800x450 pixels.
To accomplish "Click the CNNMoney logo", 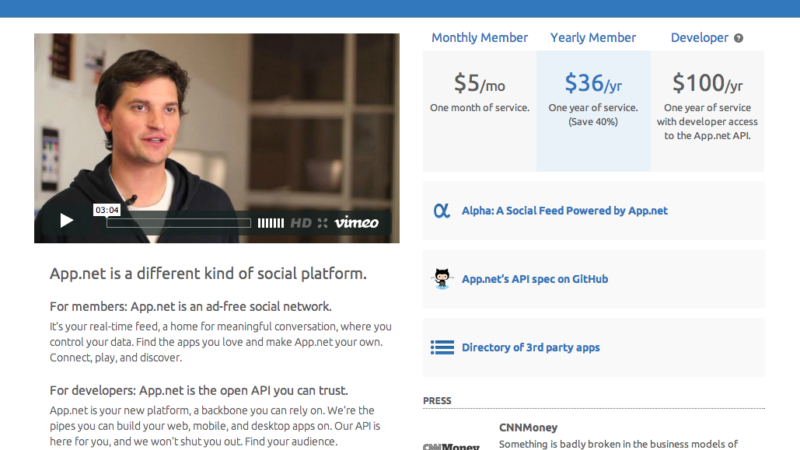I will [451, 445].
